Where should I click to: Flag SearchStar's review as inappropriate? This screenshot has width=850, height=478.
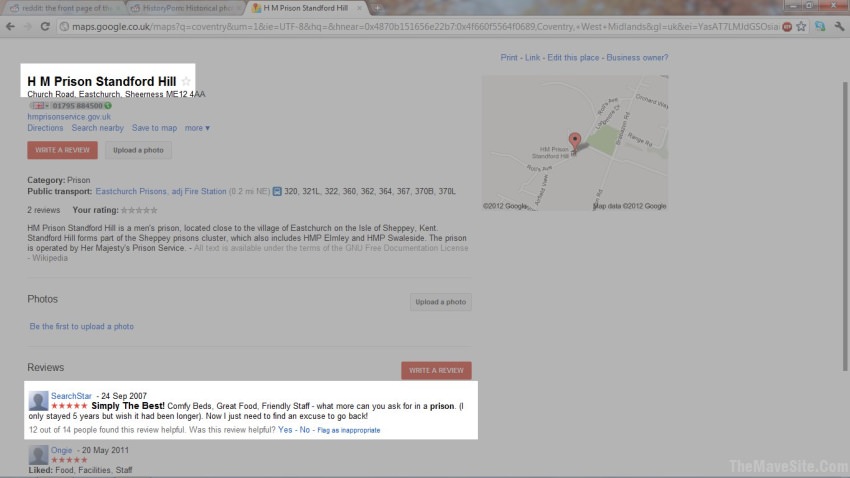pos(349,430)
